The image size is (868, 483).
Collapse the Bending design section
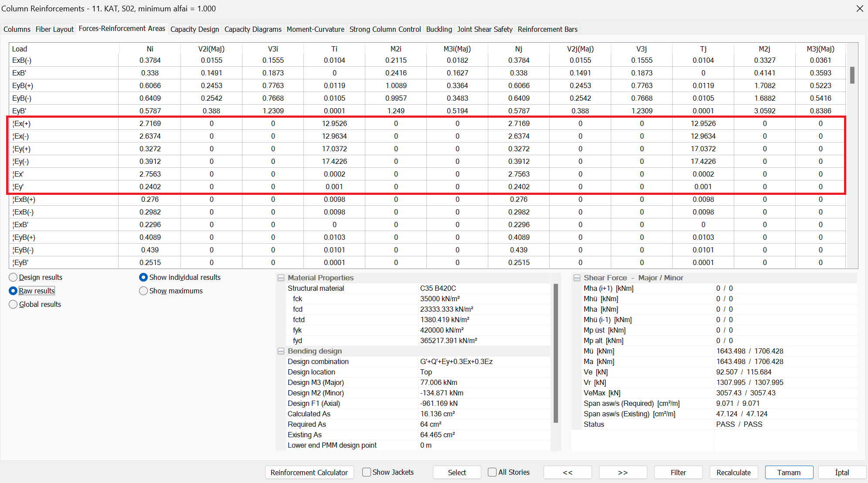pos(281,351)
